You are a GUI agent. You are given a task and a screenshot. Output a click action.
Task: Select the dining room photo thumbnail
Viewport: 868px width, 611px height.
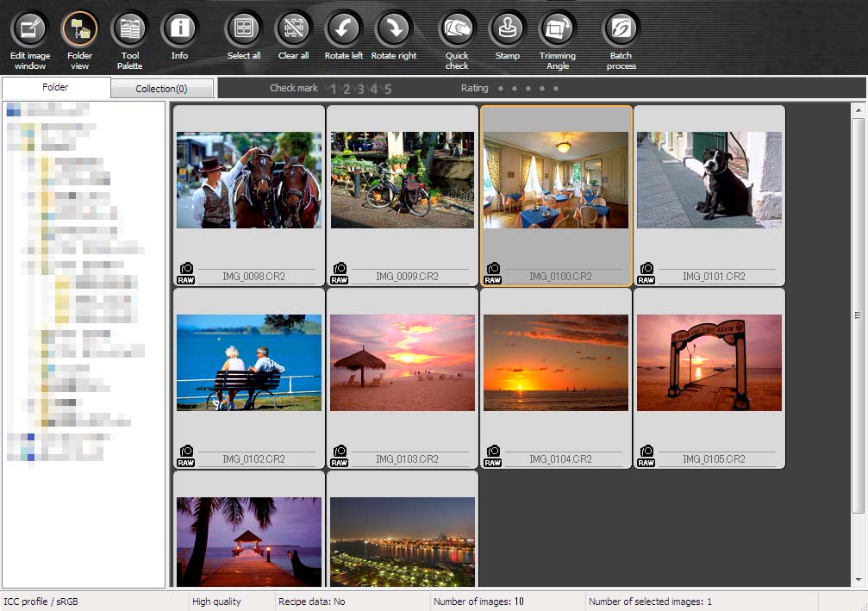coord(556,180)
